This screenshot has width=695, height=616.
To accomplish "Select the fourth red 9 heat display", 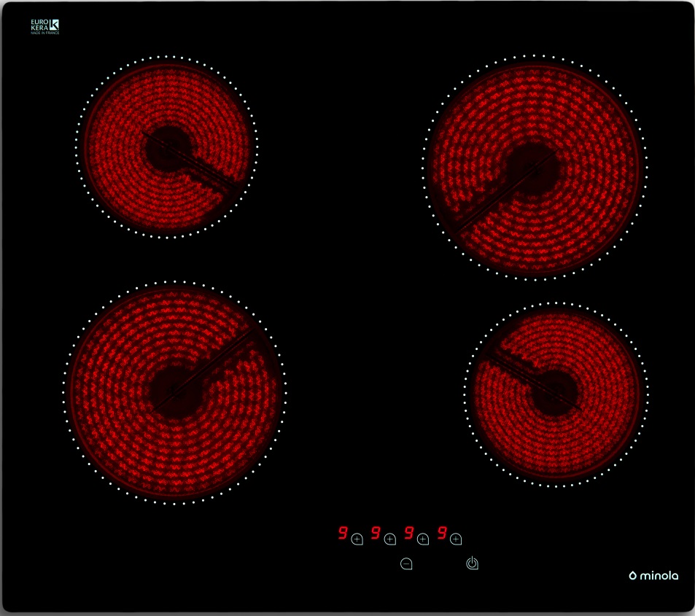I will [442, 534].
